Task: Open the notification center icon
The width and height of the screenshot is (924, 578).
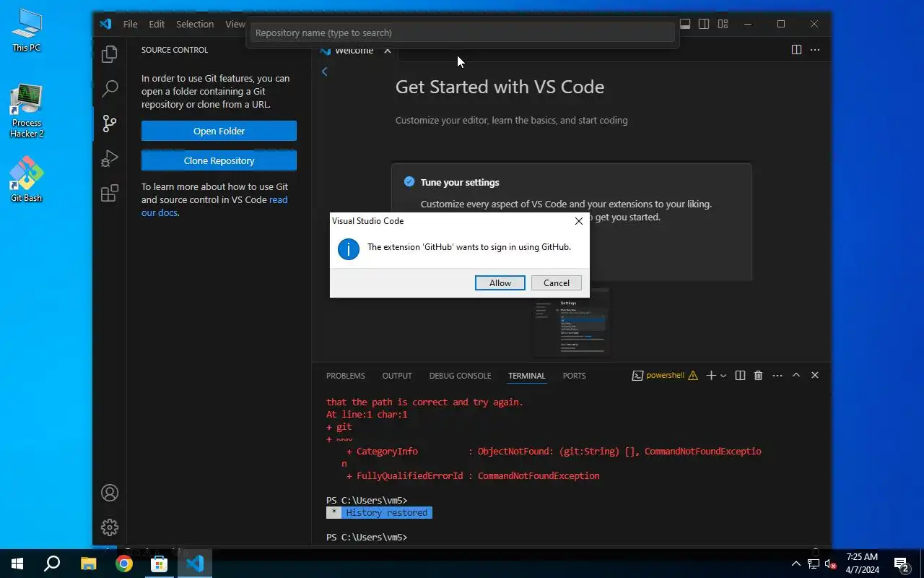Action: click(902, 564)
